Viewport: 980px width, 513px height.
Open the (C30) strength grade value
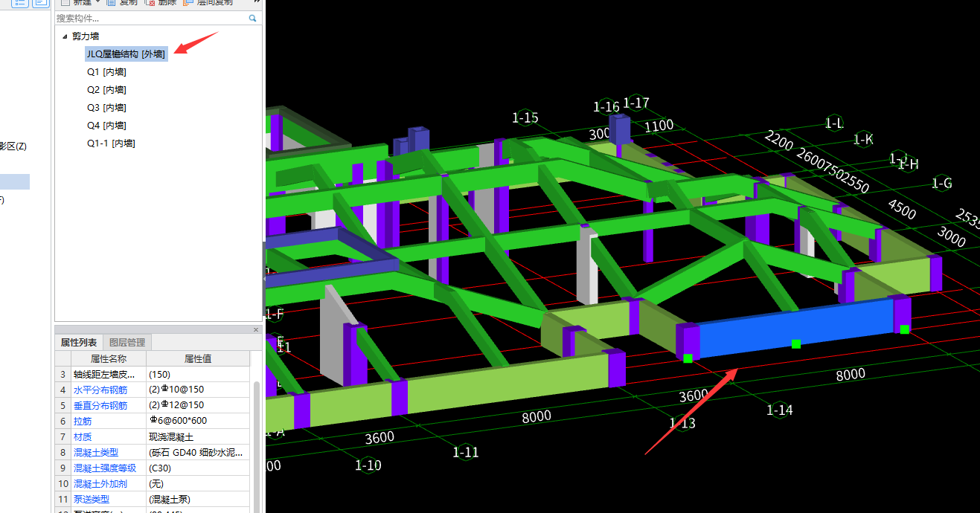198,468
